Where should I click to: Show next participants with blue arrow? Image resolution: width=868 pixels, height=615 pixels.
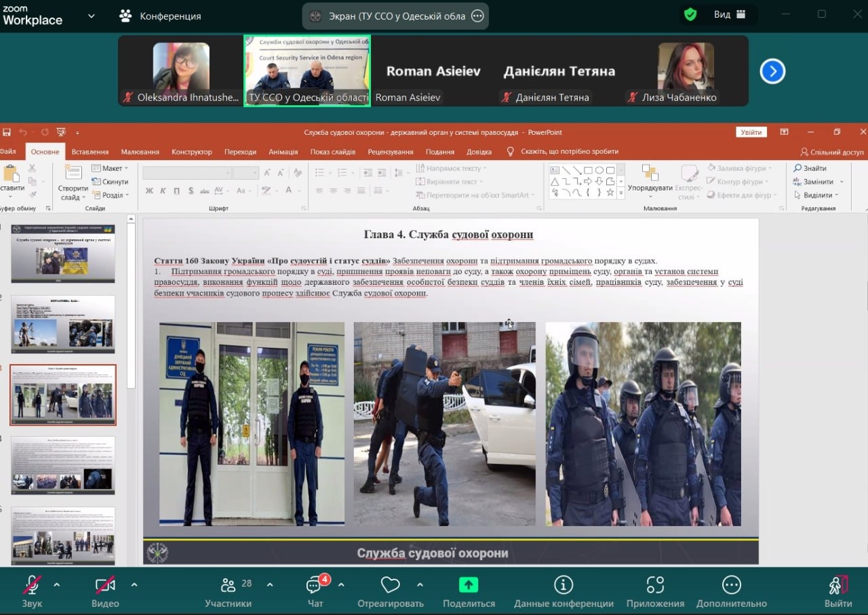[772, 71]
